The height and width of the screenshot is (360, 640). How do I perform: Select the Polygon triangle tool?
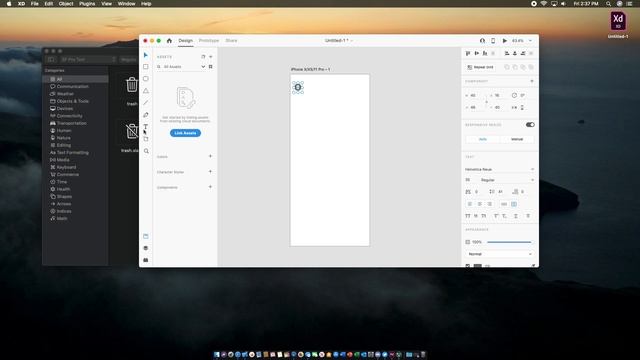pos(146,91)
